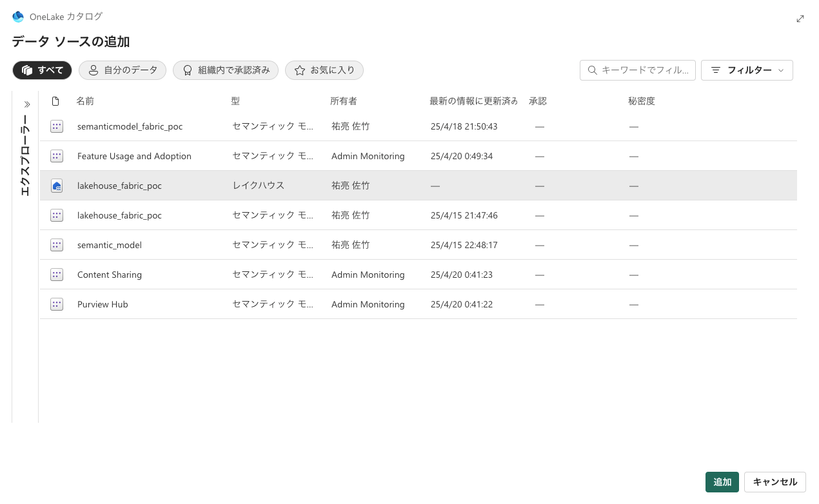Viewport: 819px width, 504px height.
Task: Click the 25/4/20 0:41:22 timestamp
Action: pyautogui.click(x=462, y=304)
